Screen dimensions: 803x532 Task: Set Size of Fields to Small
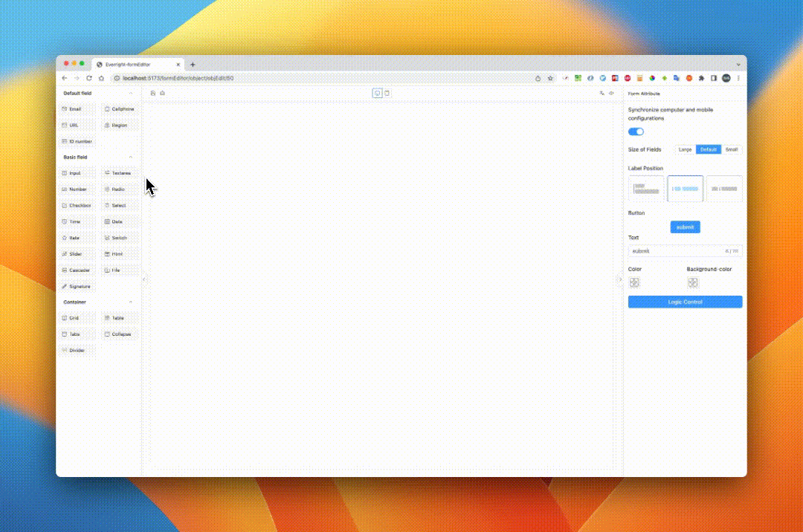click(x=732, y=149)
